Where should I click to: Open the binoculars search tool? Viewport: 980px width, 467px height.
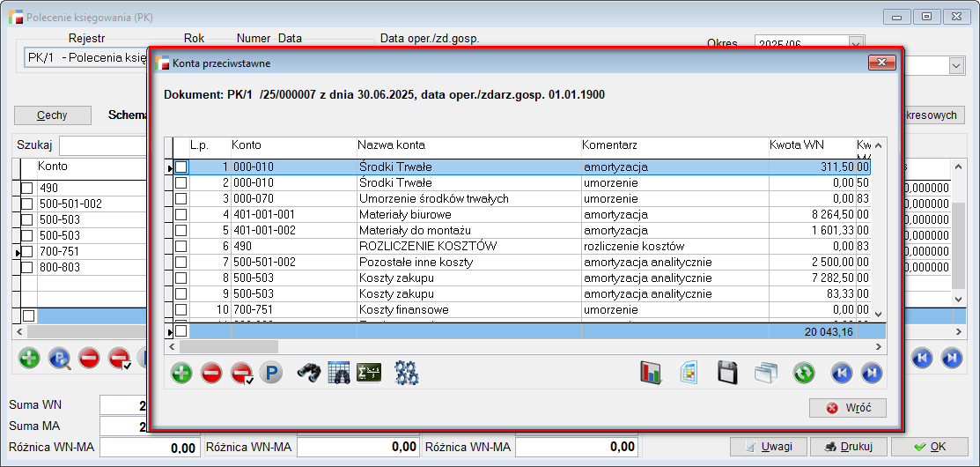308,373
